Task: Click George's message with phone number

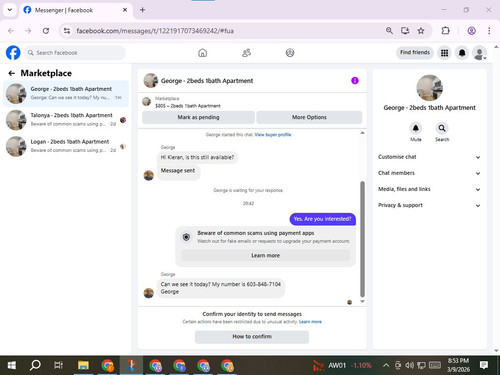Action: [x=221, y=288]
